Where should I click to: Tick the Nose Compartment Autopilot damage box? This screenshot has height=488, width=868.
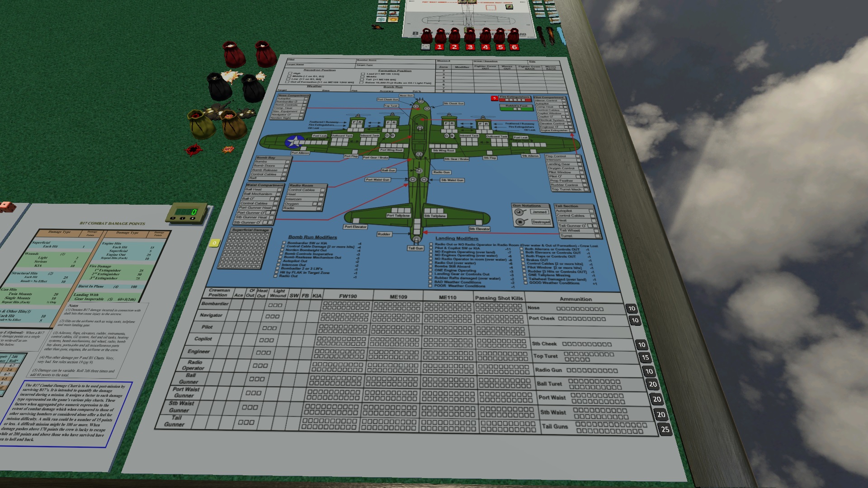pos(306,99)
